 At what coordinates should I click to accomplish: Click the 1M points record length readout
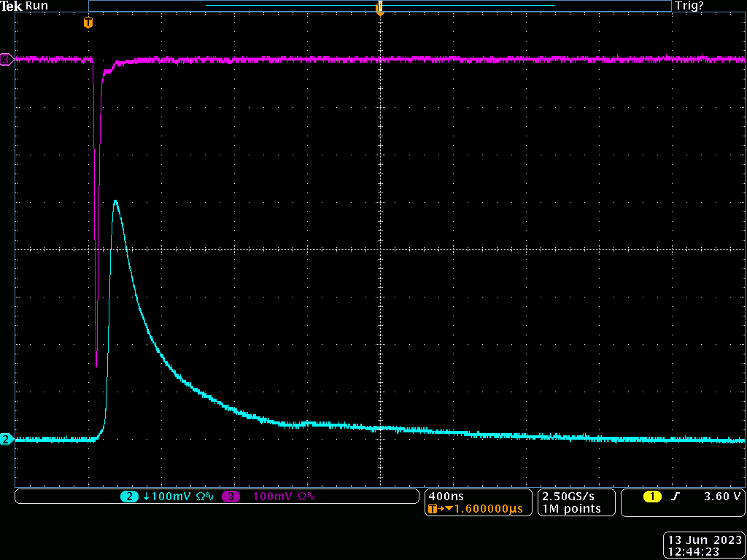tap(571, 509)
